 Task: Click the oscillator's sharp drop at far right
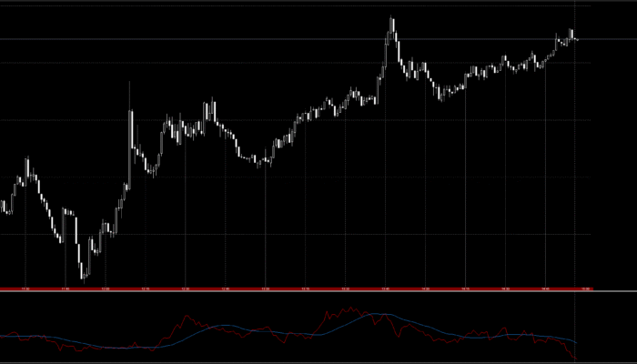[571, 352]
